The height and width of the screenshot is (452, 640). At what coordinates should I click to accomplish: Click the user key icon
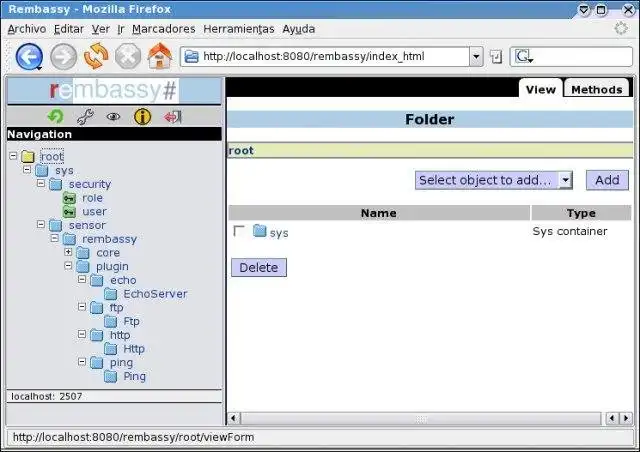pos(69,212)
